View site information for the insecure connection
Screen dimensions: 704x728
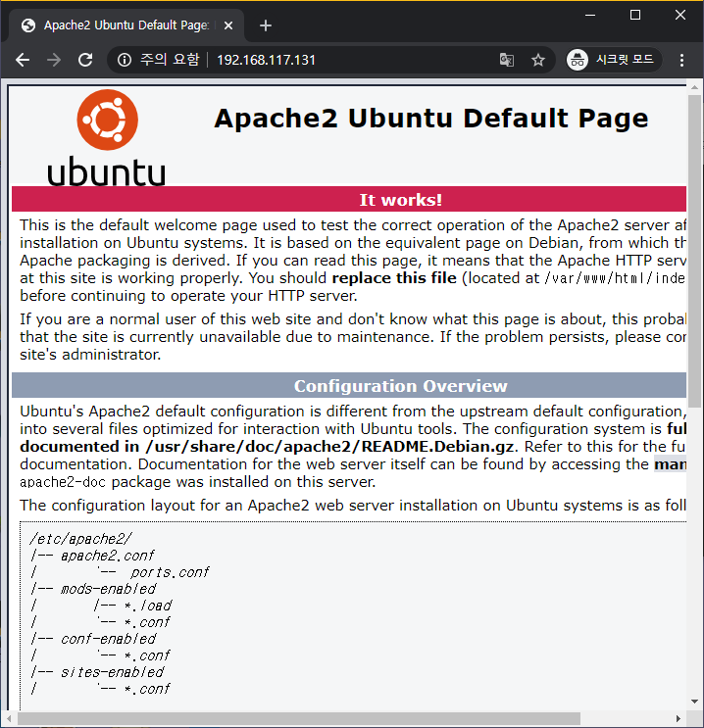(125, 60)
